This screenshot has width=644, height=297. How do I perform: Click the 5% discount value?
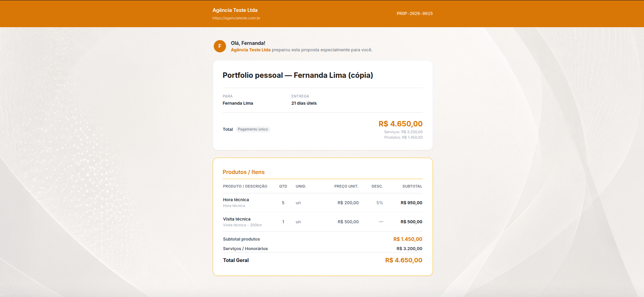tap(380, 203)
